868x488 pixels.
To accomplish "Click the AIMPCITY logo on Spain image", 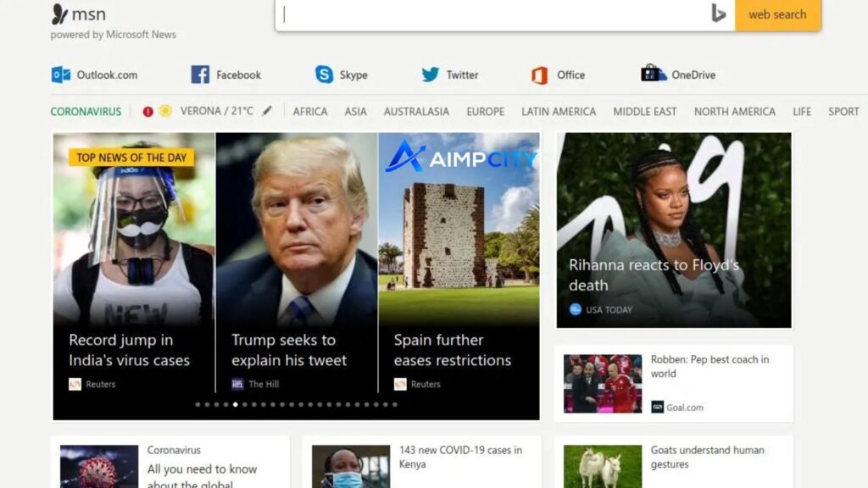I will tap(460, 157).
